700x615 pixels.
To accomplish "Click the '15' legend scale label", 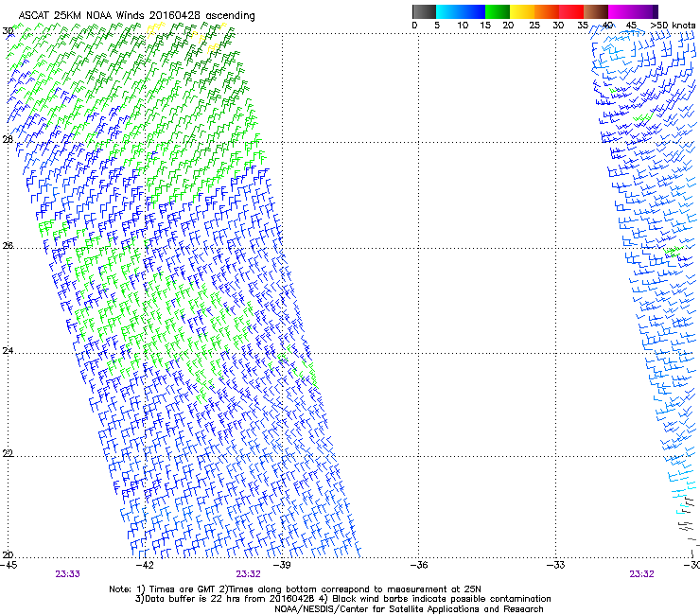I will click(x=485, y=26).
